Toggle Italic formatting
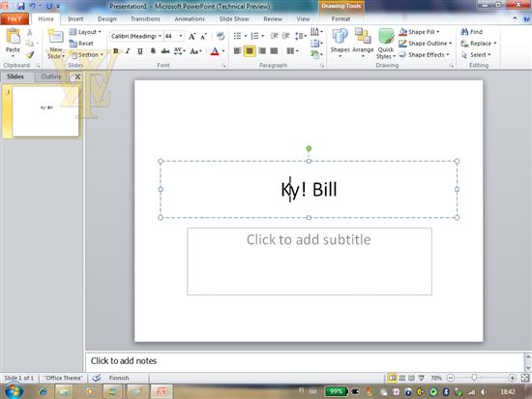The image size is (532, 399). pos(128,51)
